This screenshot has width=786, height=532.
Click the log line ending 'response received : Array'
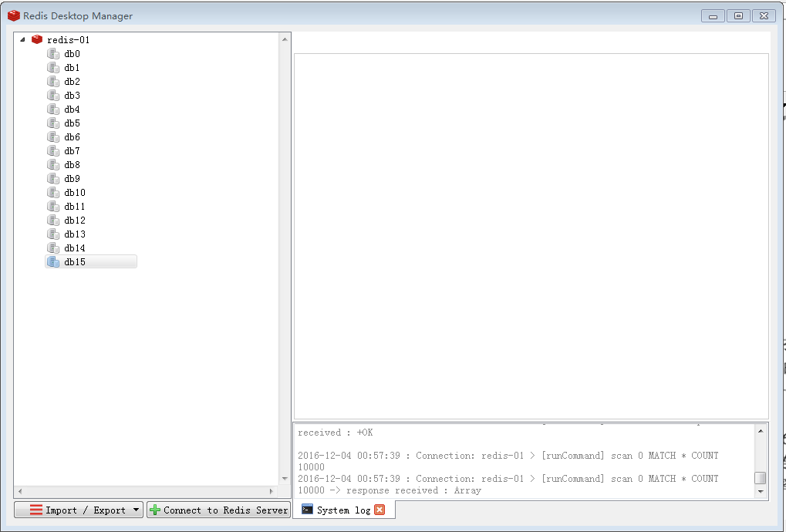coord(508,484)
